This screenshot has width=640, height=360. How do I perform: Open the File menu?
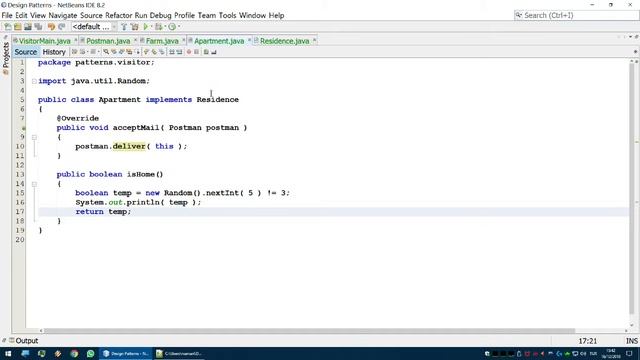[x=7, y=16]
